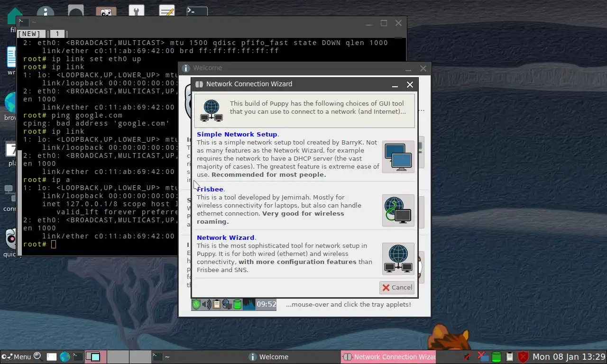Start Network Wizard via its globe network icon
This screenshot has height=364, width=607.
398,259
